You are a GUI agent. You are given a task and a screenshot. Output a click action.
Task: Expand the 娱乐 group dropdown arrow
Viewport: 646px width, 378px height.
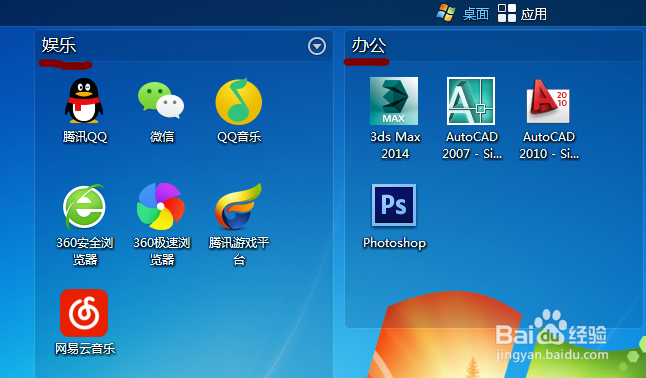point(317,46)
